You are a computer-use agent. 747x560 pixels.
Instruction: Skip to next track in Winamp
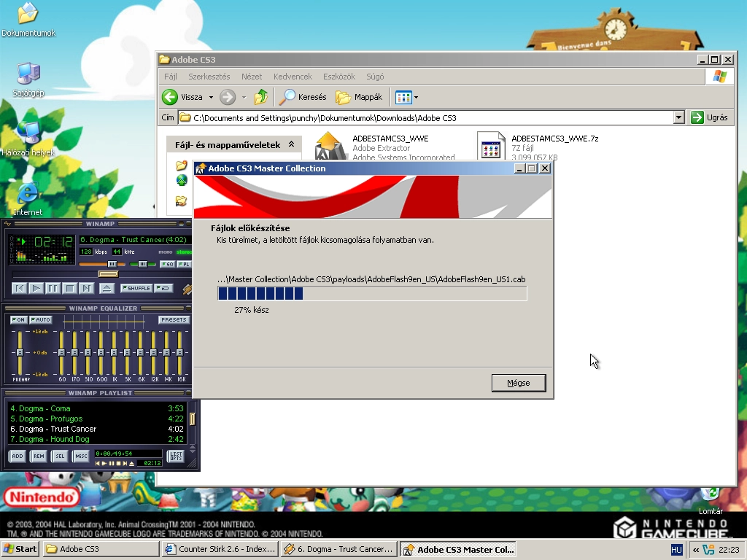(86, 288)
